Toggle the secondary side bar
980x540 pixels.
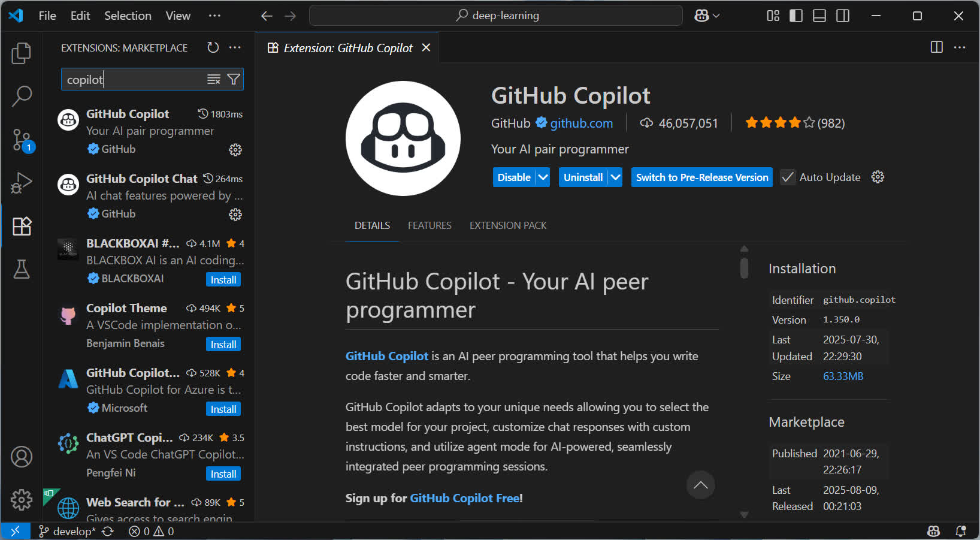pyautogui.click(x=843, y=16)
